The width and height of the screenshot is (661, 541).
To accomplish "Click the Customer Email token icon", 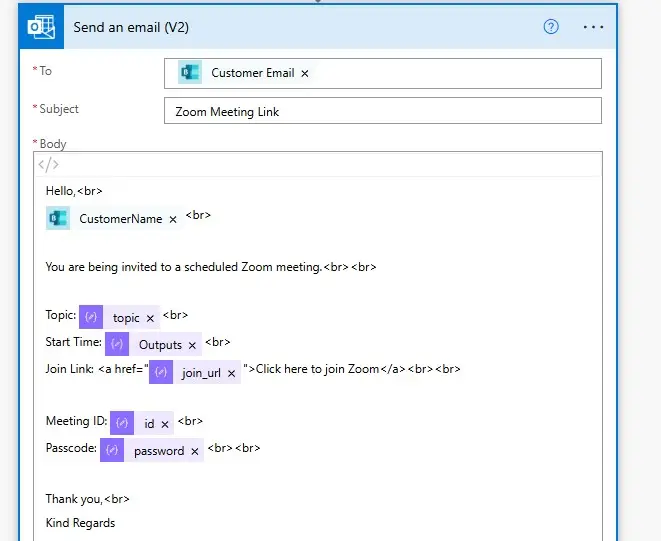I will coord(190,73).
